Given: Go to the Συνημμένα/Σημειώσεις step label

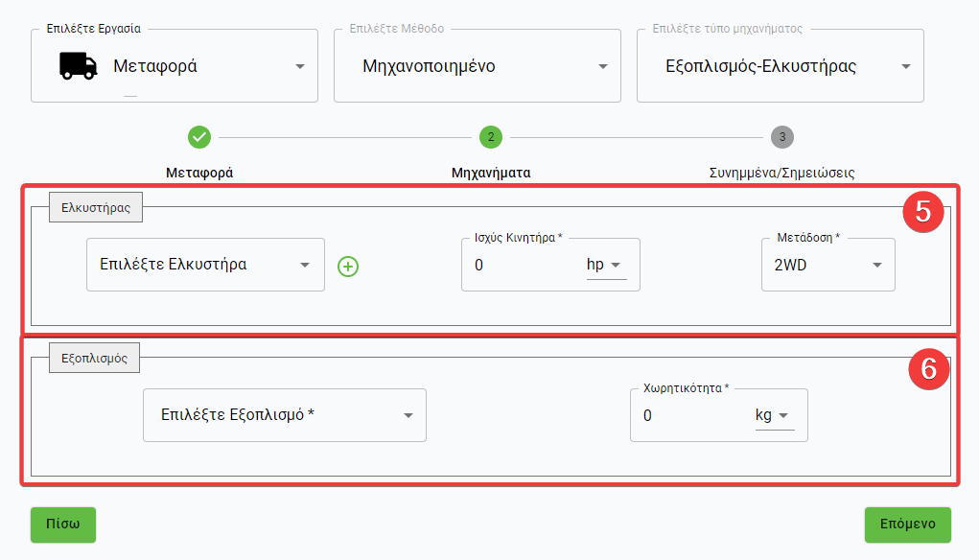Looking at the screenshot, I should click(781, 174).
